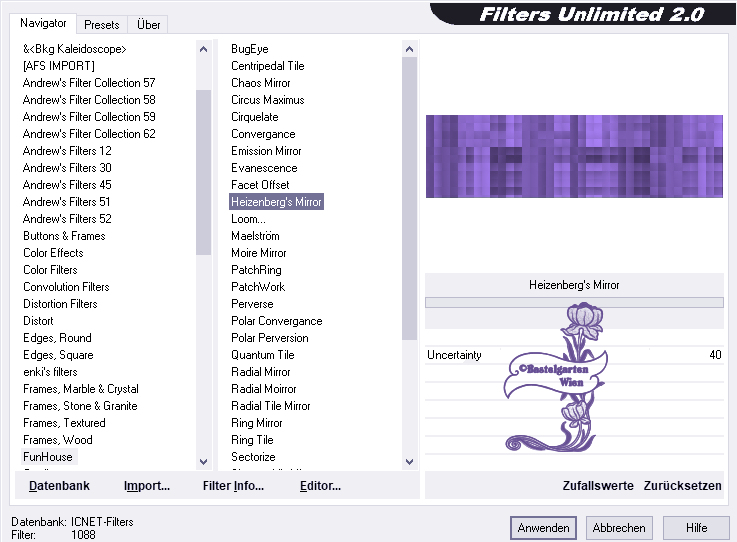Viewport: 737px width, 542px height.
Task: Click the Abbrechen button
Action: coord(619,528)
